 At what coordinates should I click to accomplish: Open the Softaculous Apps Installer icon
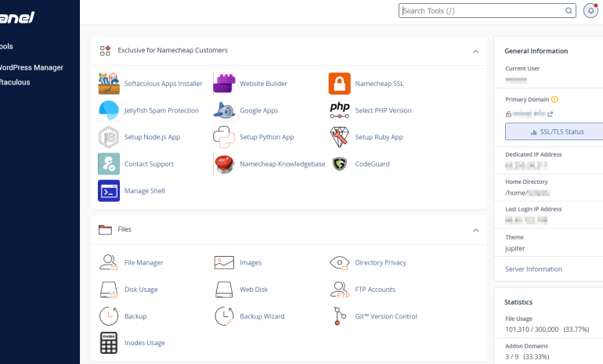[x=109, y=84]
